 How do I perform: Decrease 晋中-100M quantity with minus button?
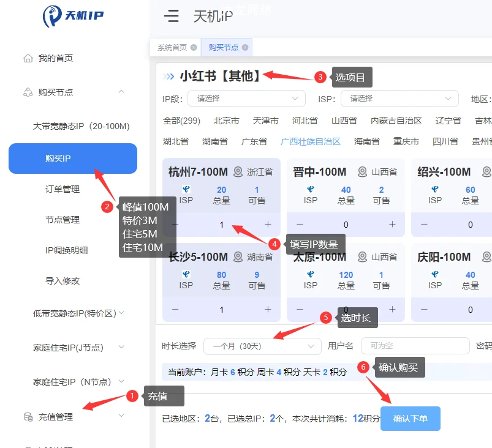tap(300, 225)
